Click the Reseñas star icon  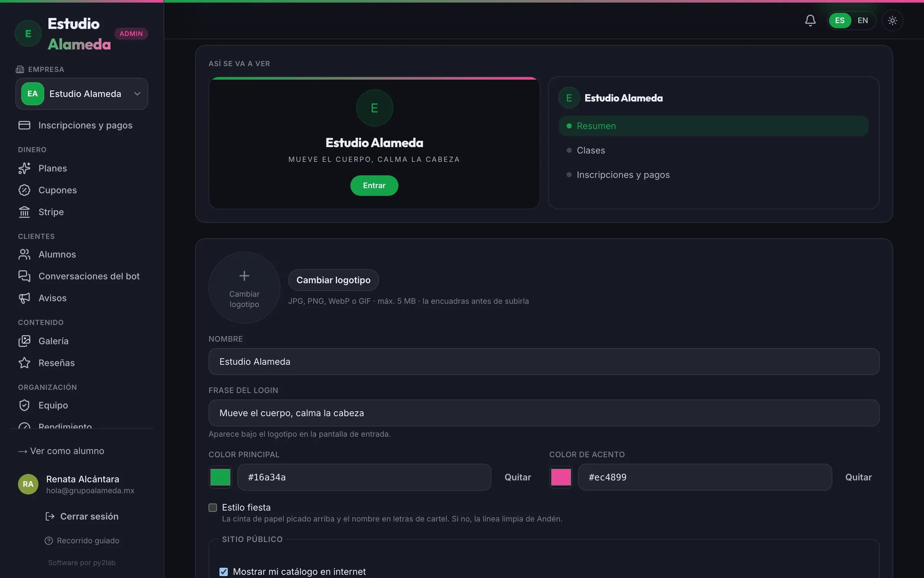click(24, 363)
